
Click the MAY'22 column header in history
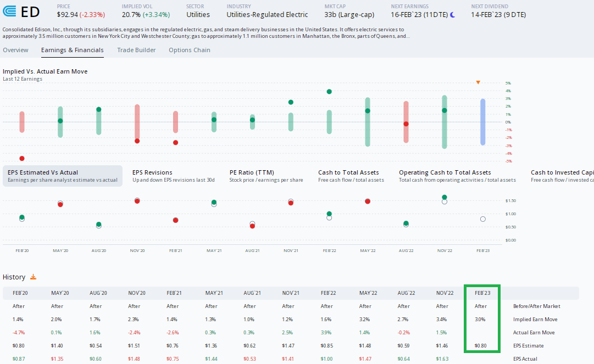coord(368,293)
